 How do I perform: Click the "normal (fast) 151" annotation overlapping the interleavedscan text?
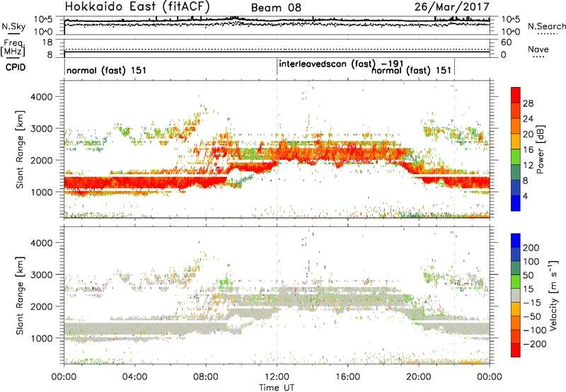(x=412, y=70)
